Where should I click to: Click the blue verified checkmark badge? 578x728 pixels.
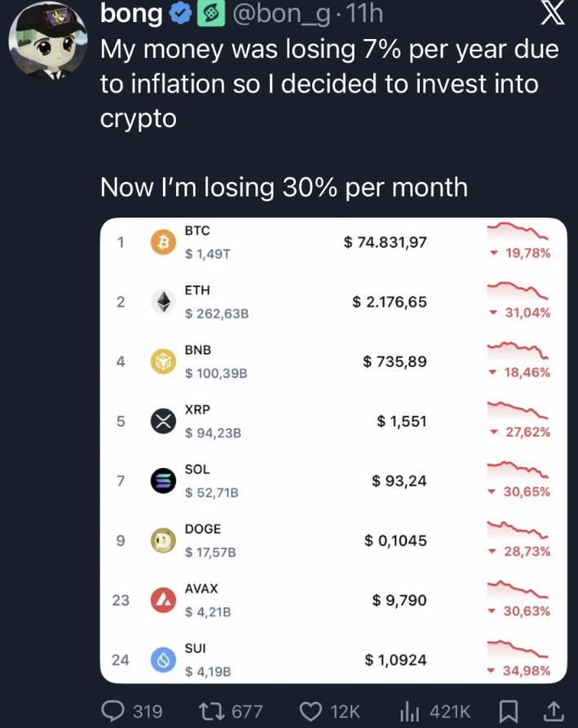pyautogui.click(x=182, y=14)
